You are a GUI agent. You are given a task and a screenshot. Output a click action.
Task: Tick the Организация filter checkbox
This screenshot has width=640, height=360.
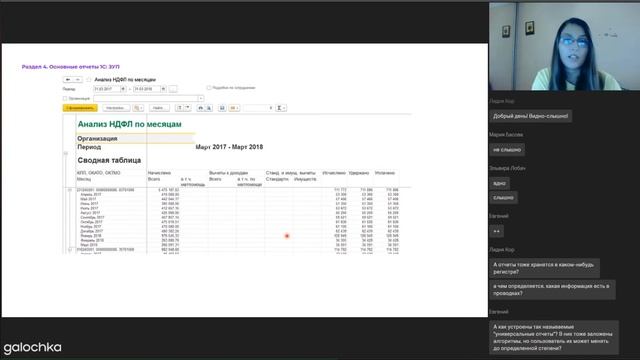click(x=65, y=98)
